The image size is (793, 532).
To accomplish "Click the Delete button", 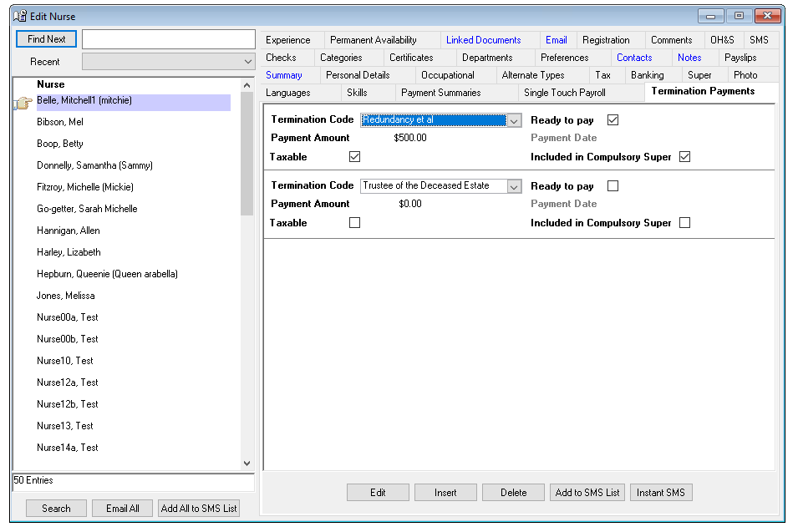I will click(x=513, y=493).
